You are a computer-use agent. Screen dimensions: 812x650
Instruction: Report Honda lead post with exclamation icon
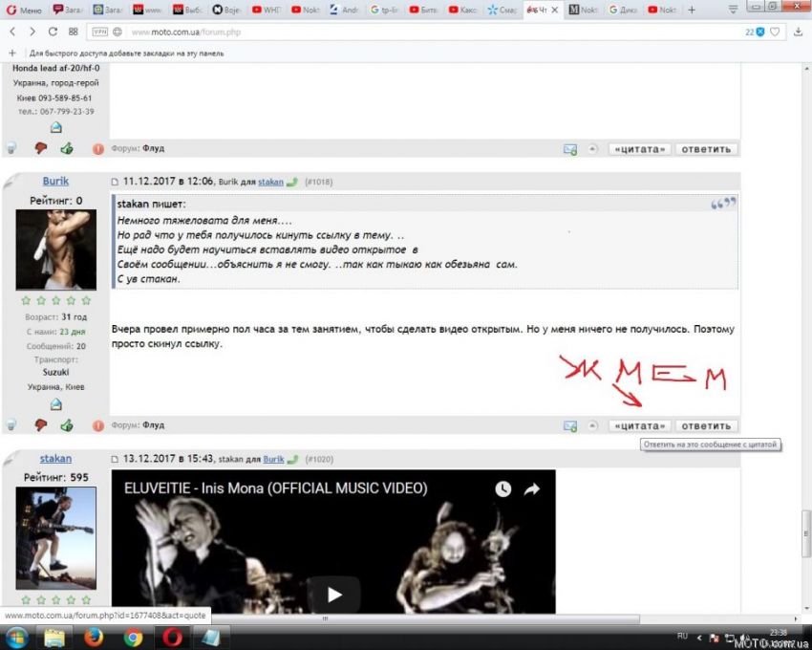[97, 149]
